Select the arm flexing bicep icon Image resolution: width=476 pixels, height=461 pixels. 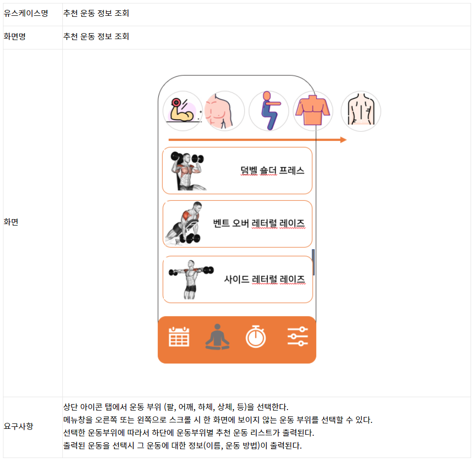(183, 111)
